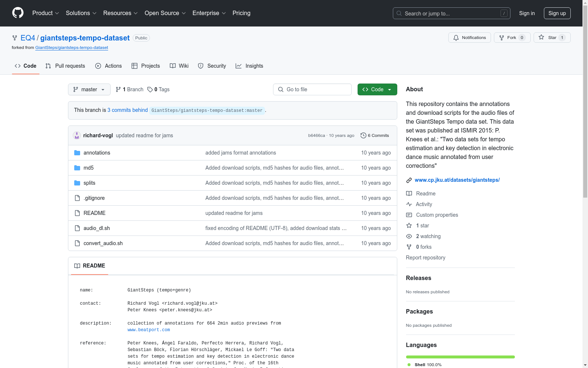Open the giantsteps-tempo-dataset repository link
This screenshot has width=588, height=368.
coord(85,38)
